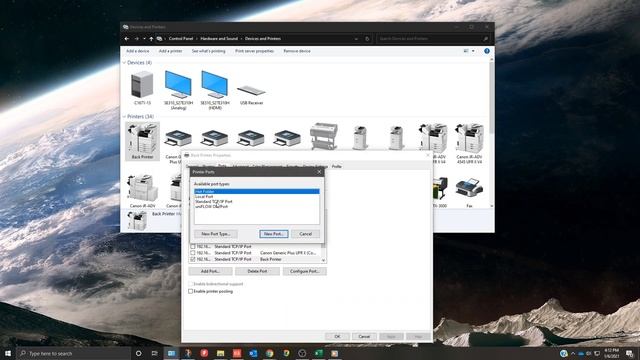Enable printer pooling checkbox
The image size is (640, 360).
[191, 291]
